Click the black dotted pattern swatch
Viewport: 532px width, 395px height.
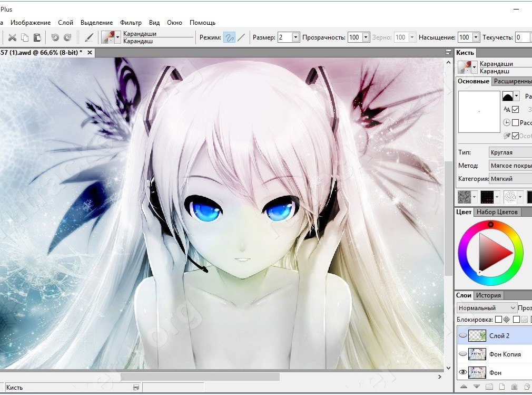coord(487,197)
